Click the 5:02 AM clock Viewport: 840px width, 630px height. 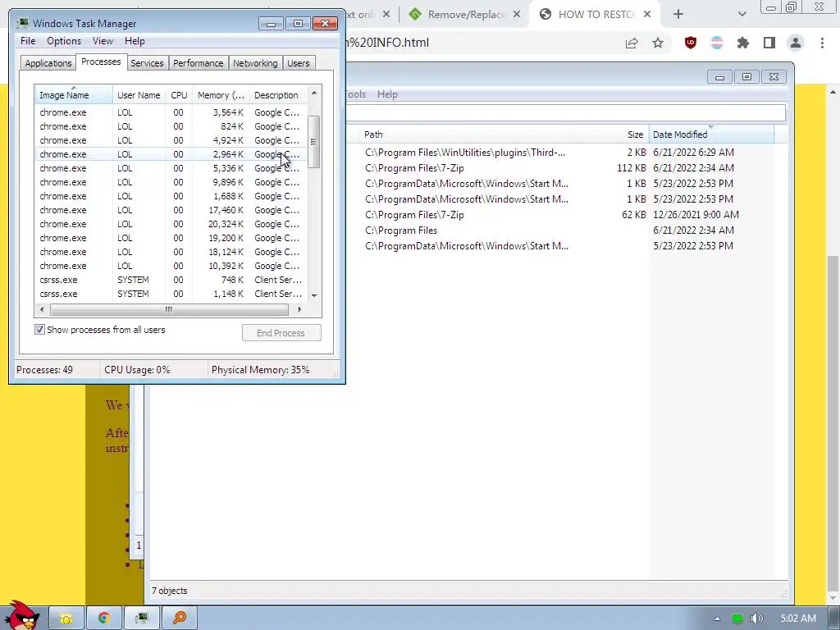pyautogui.click(x=798, y=619)
